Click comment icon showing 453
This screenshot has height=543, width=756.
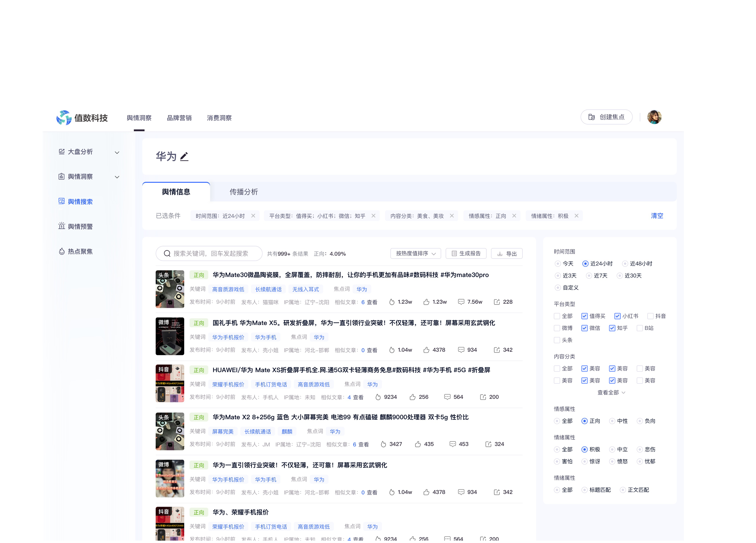[453, 444]
